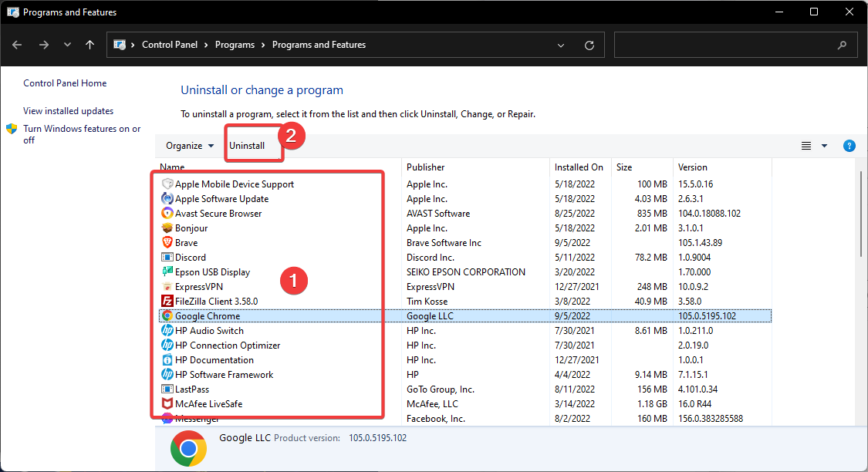Expand the address bar history dropdown
The height and width of the screenshot is (472, 868).
click(x=561, y=45)
